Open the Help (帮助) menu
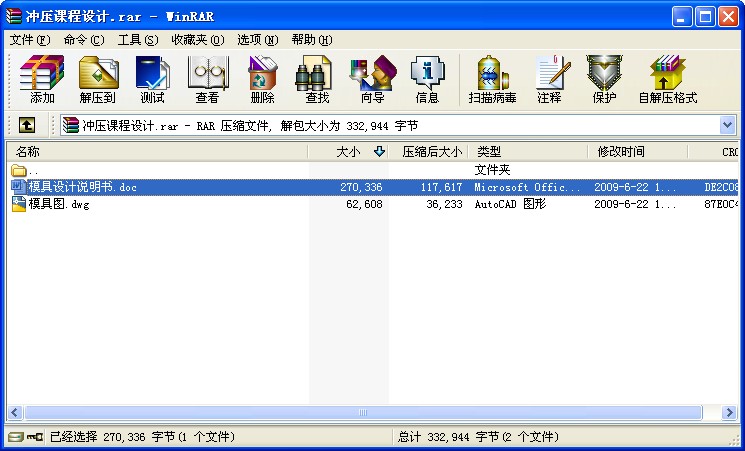Image resolution: width=745 pixels, height=451 pixels. [312, 40]
